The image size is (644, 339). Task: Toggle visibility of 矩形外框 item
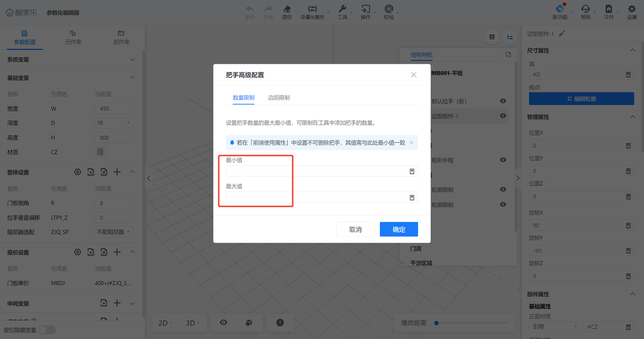tap(503, 160)
